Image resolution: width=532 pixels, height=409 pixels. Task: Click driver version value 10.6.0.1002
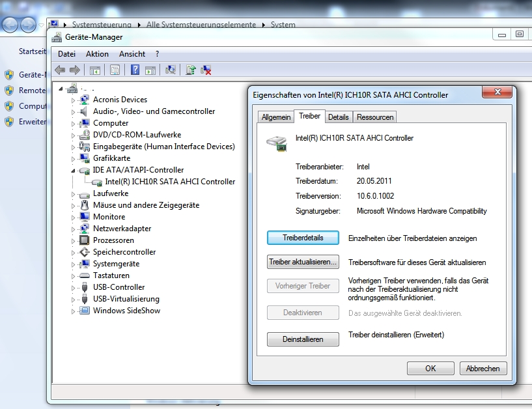[x=375, y=196]
